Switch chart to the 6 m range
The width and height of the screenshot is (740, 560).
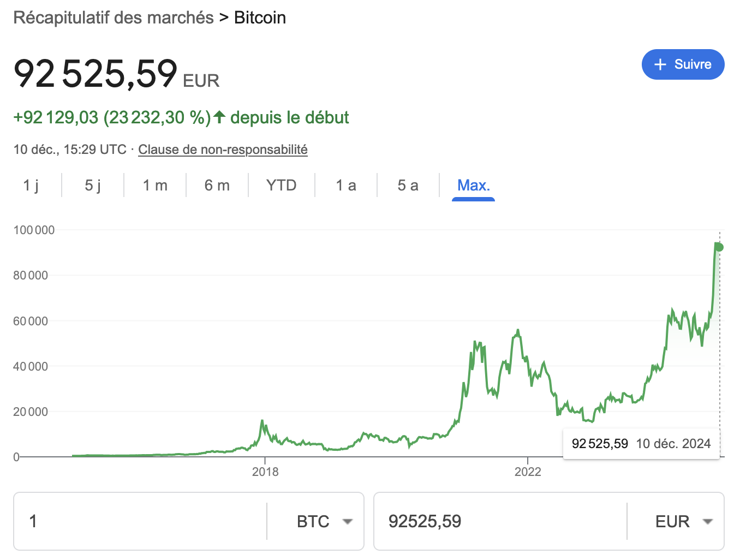(217, 186)
